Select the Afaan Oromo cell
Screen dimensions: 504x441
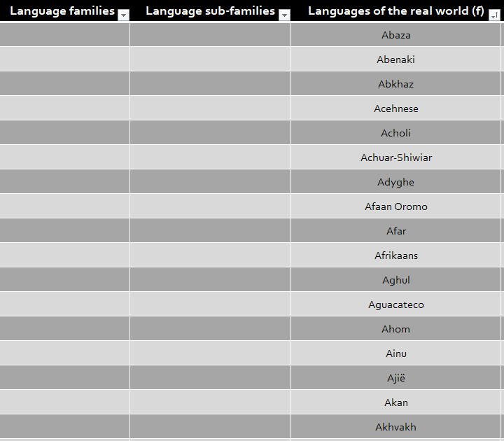[395, 206]
